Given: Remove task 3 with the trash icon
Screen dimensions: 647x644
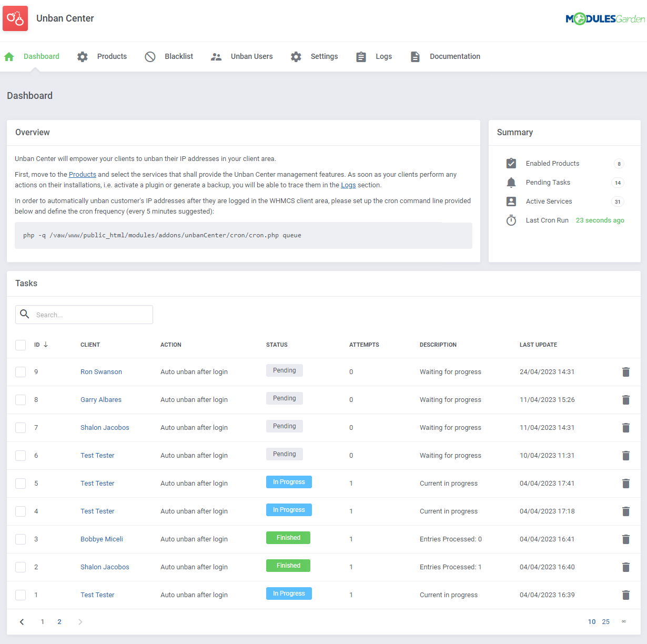Looking at the screenshot, I should [625, 539].
